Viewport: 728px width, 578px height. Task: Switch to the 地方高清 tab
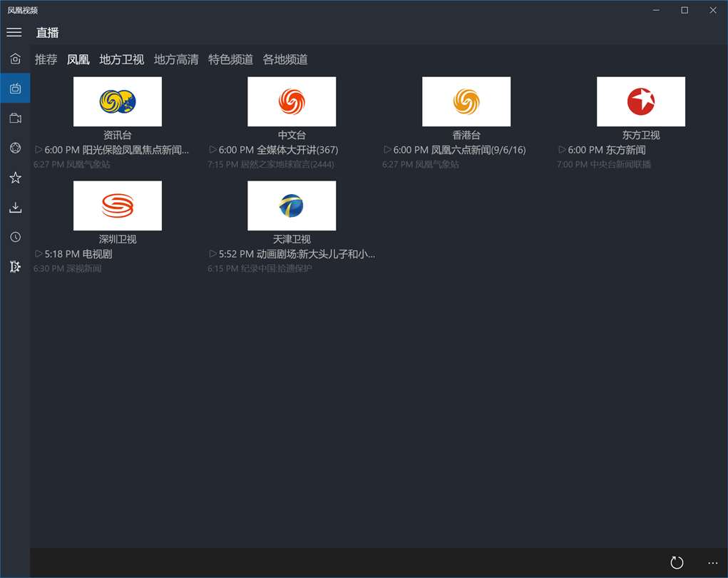click(x=176, y=59)
